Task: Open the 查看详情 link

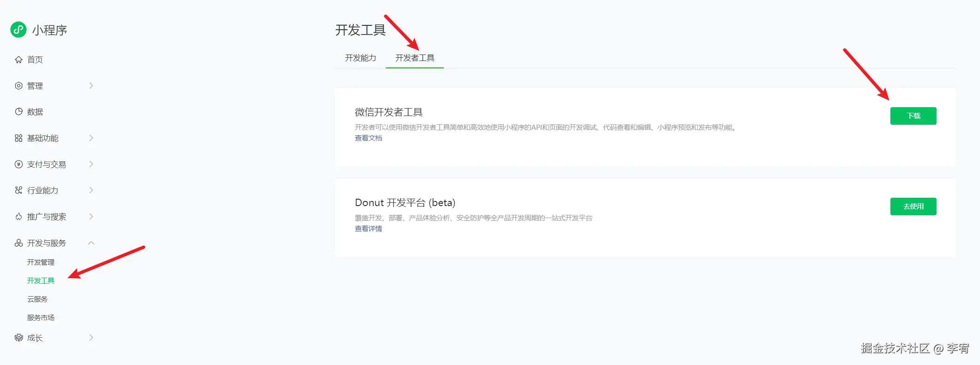Action: pyautogui.click(x=369, y=229)
